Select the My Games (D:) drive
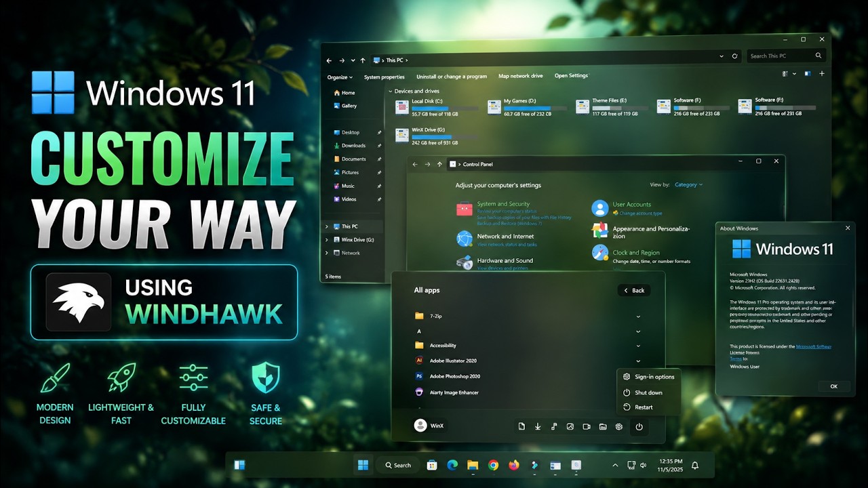Image resolution: width=868 pixels, height=488 pixels. click(x=528, y=107)
